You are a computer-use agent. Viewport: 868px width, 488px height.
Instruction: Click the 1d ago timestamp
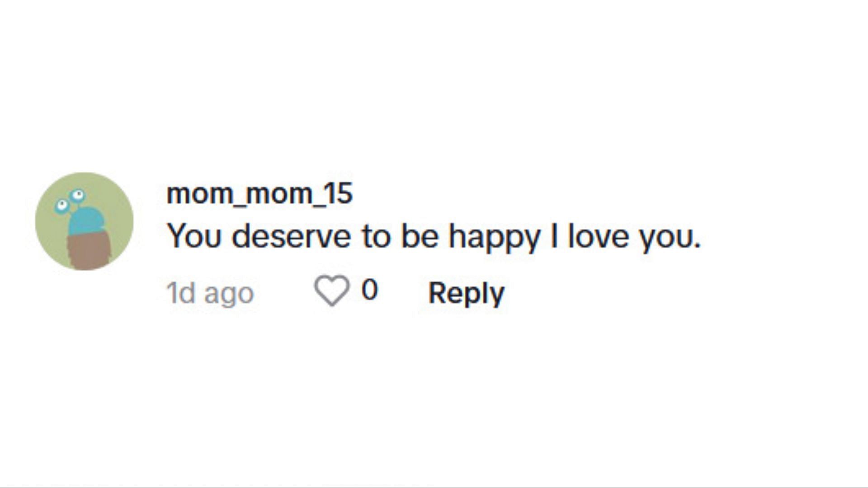210,294
